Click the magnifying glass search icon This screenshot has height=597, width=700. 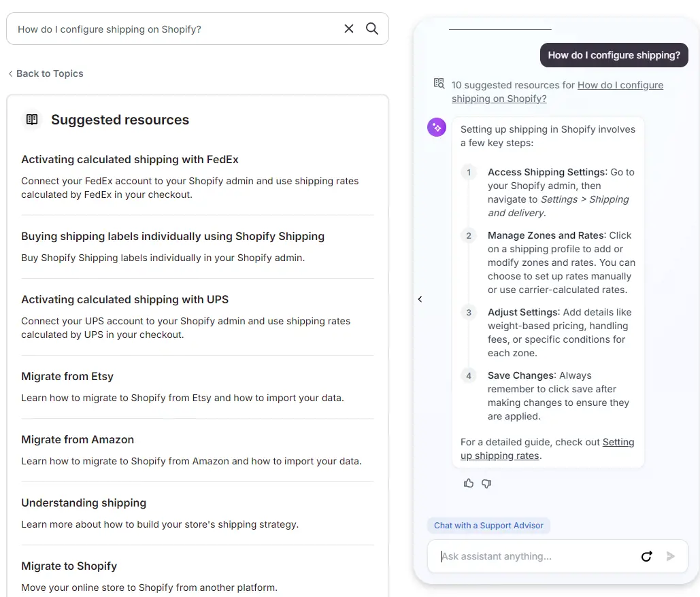(x=372, y=29)
